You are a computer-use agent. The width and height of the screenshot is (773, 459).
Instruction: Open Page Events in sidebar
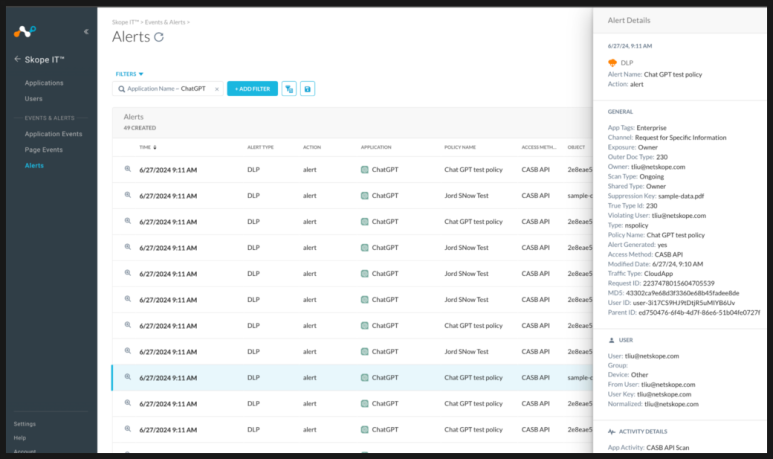tap(43, 150)
